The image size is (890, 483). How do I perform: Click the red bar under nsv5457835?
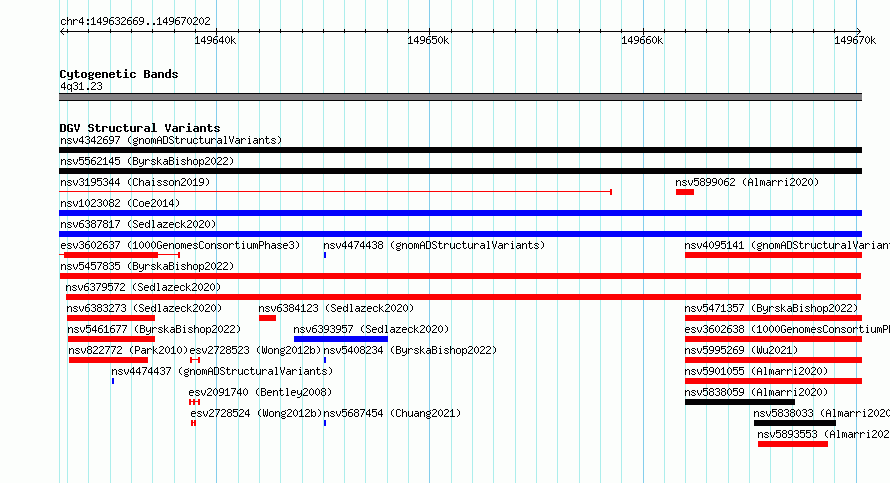point(460,276)
